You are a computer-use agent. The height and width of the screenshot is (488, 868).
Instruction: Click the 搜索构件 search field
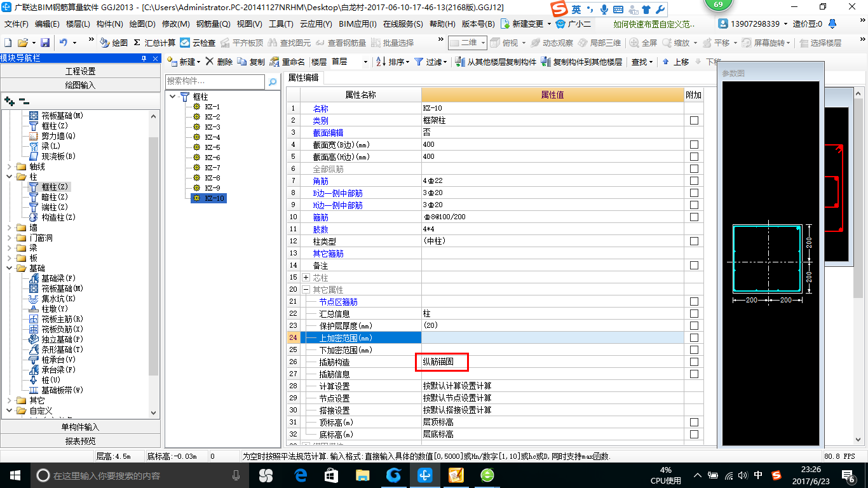point(215,81)
